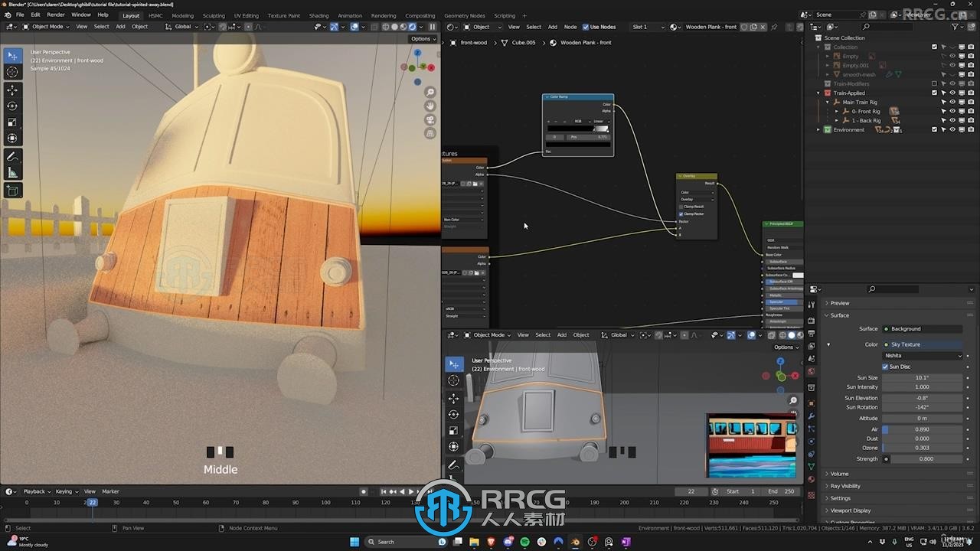The image size is (980, 551).
Task: Open Object Mode dropdown in main viewport
Action: point(46,27)
